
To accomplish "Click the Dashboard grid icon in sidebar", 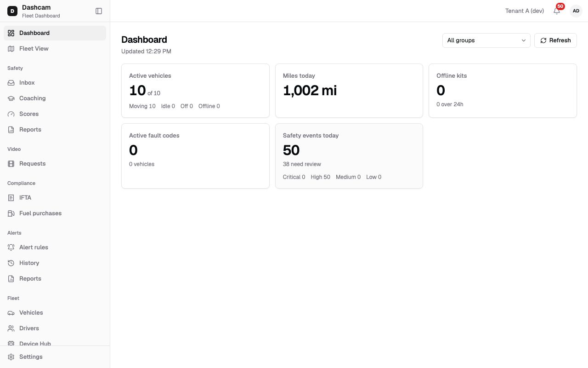I will [x=11, y=33].
